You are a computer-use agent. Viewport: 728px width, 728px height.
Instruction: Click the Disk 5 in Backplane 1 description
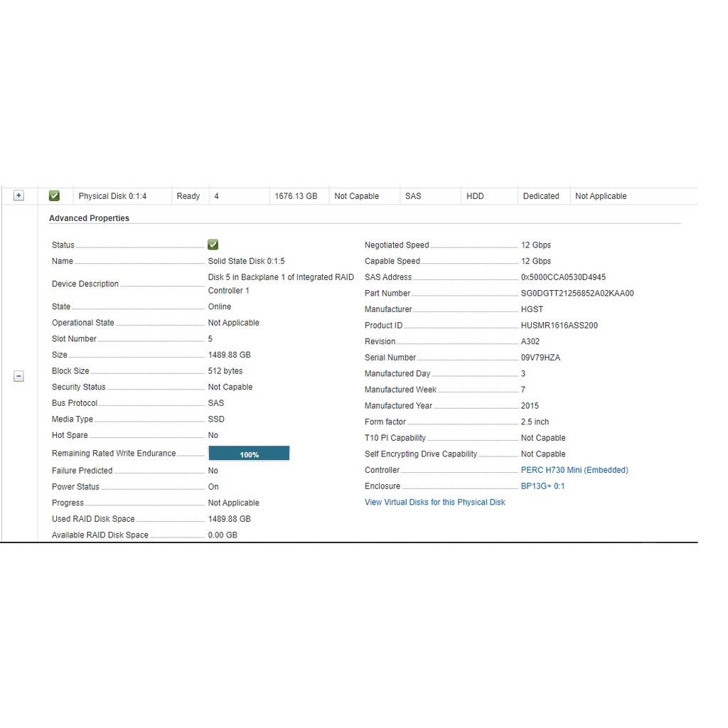click(x=280, y=284)
